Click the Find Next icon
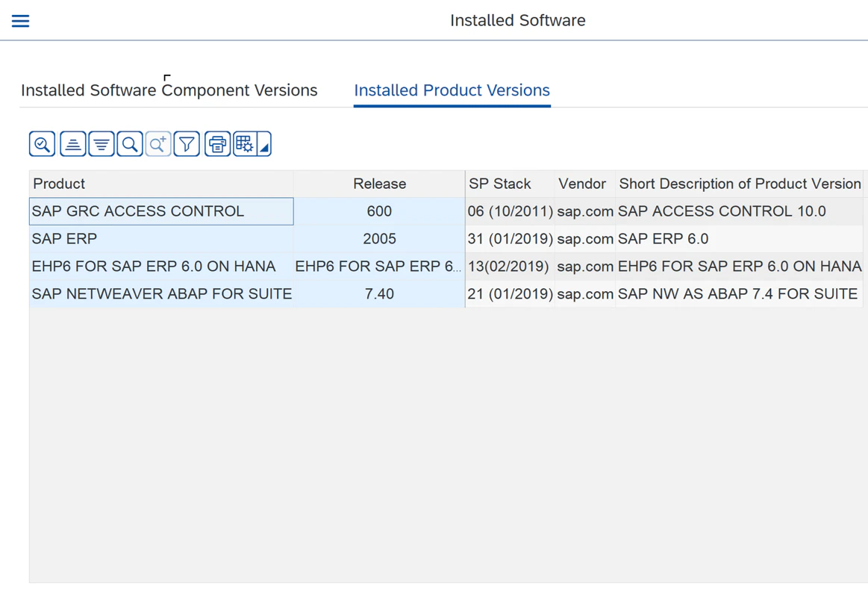The image size is (868, 598). click(158, 144)
